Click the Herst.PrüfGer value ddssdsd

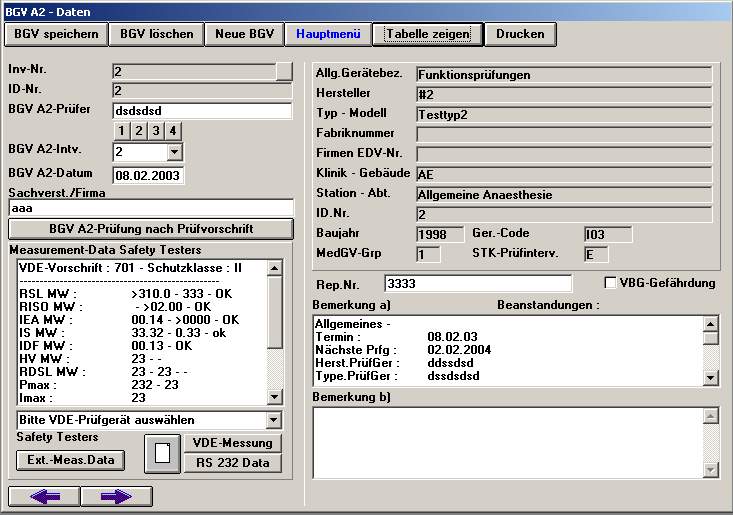click(x=450, y=363)
